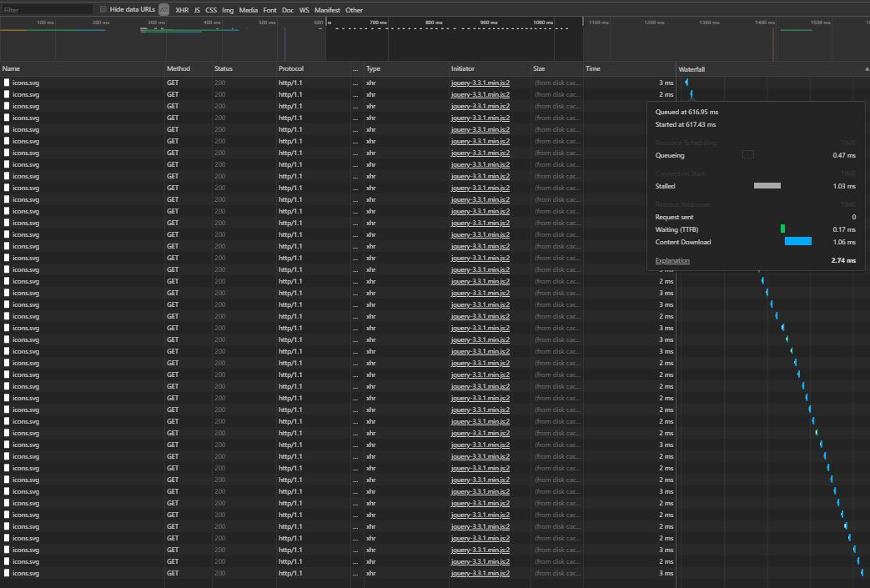Screen dimensions: 870x588
Task: Click the '1.06 ms' download value
Action: tap(844, 242)
